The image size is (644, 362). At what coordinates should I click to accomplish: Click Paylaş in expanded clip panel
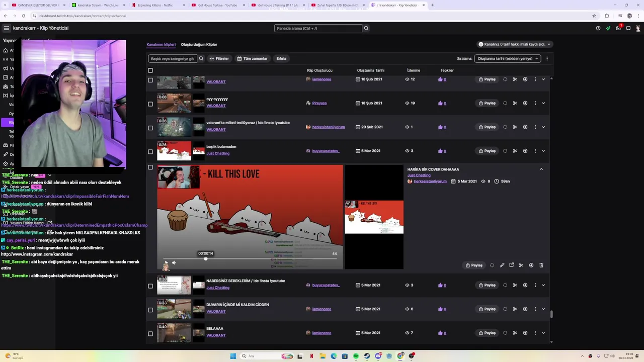474,265
